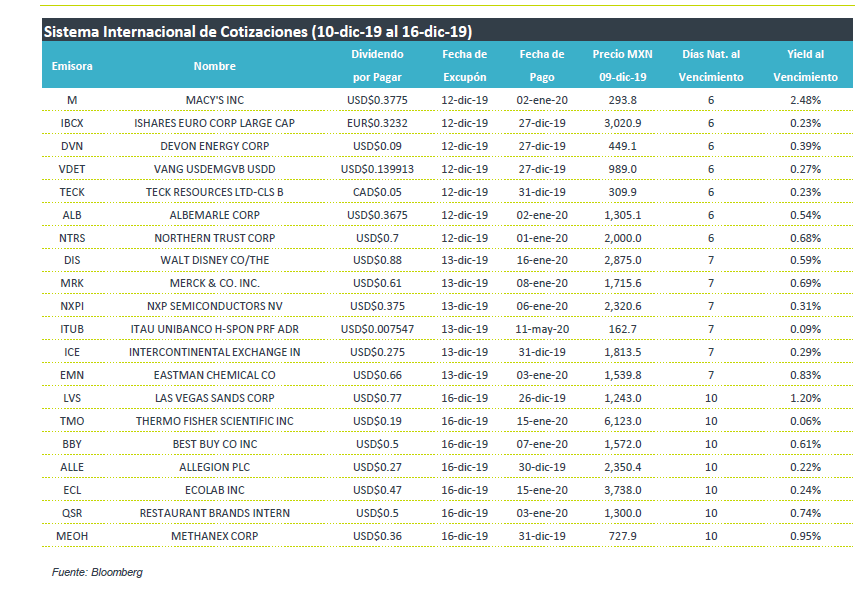Click the 'QSR' ticker cell
Viewport: 864px width, 592px height.
pos(72,514)
